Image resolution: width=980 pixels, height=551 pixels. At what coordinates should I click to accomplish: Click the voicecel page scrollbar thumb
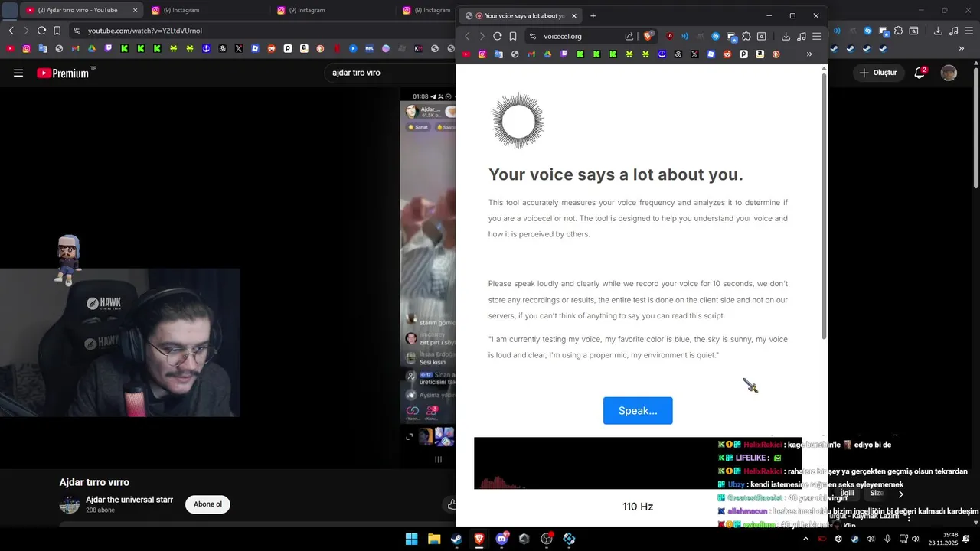[824, 207]
